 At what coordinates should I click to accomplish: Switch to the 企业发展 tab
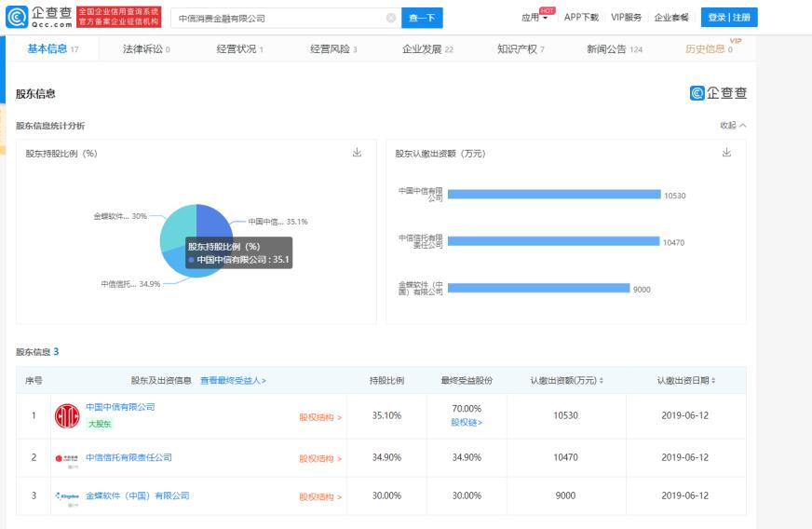click(x=427, y=48)
